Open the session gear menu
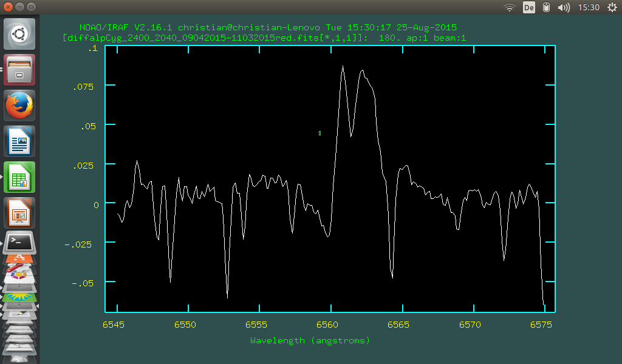 click(611, 7)
